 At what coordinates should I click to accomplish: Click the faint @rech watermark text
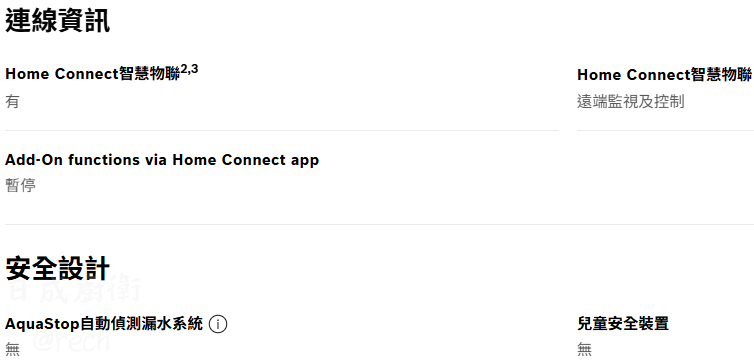click(71, 341)
